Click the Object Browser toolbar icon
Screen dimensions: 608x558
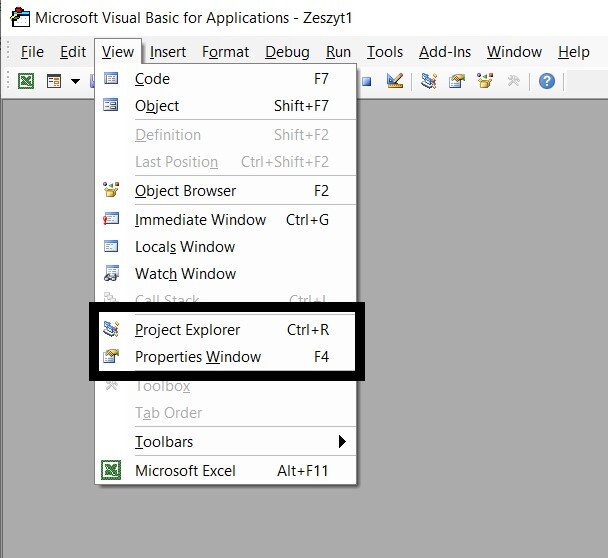pos(485,81)
